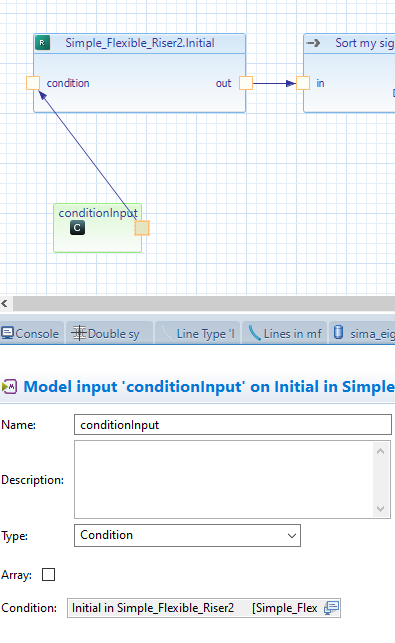Click the Condition reference field Initial in Simple_Flexible_Riser2

[204, 608]
